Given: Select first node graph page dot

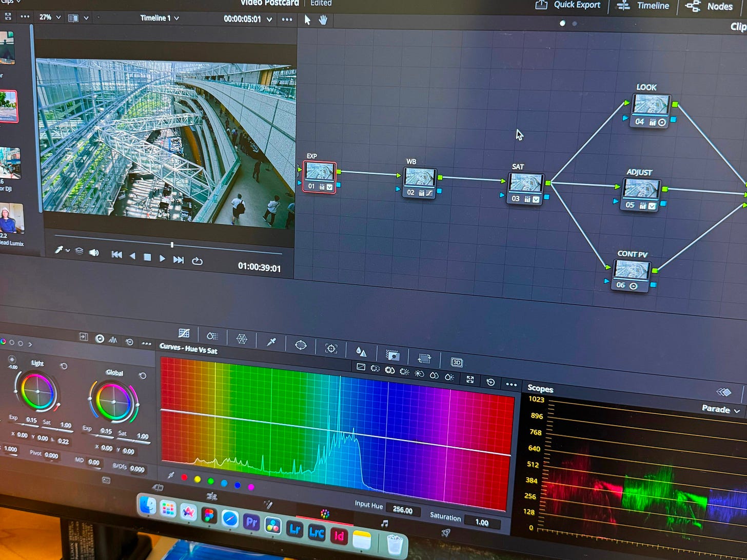Looking at the screenshot, I should click(562, 23).
